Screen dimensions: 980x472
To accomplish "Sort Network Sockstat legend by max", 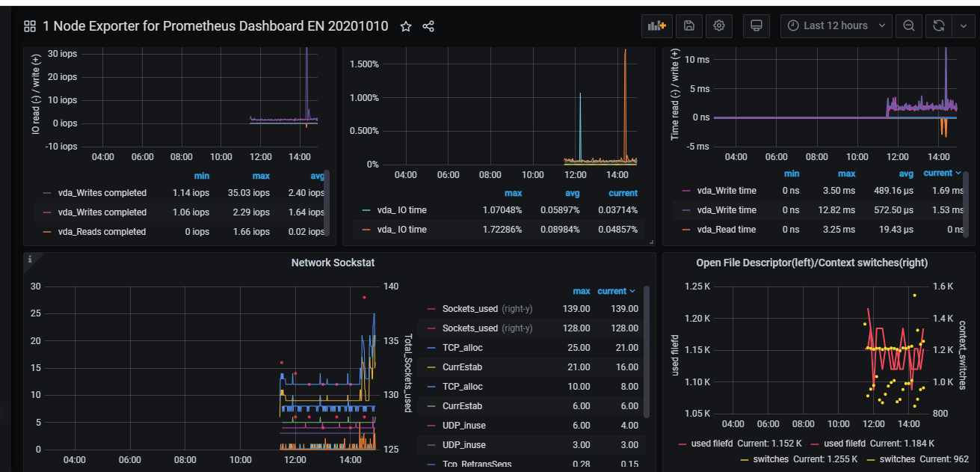I will point(582,291).
